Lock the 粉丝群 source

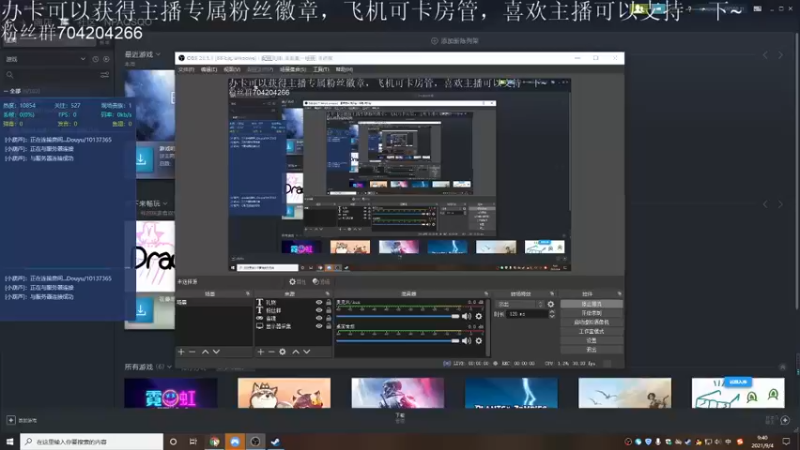tap(329, 310)
